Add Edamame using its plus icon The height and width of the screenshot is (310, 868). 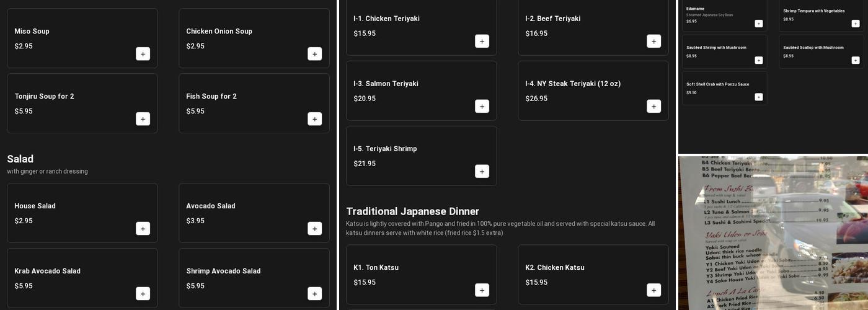758,24
